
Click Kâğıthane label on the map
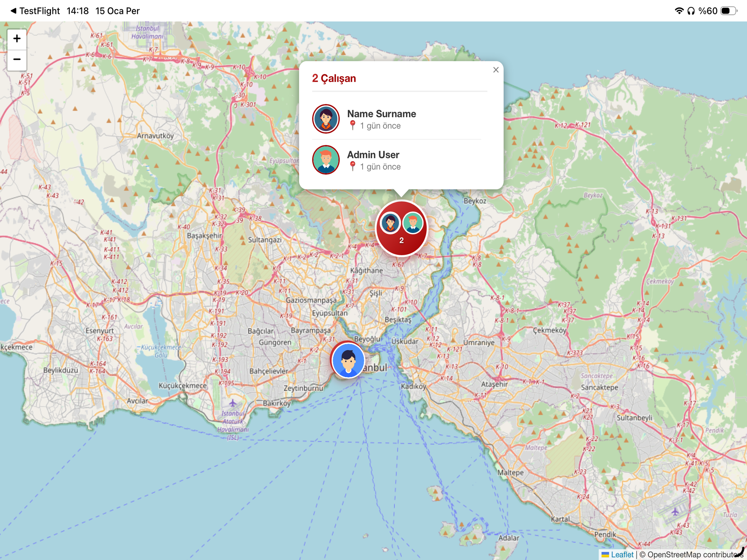point(366,270)
